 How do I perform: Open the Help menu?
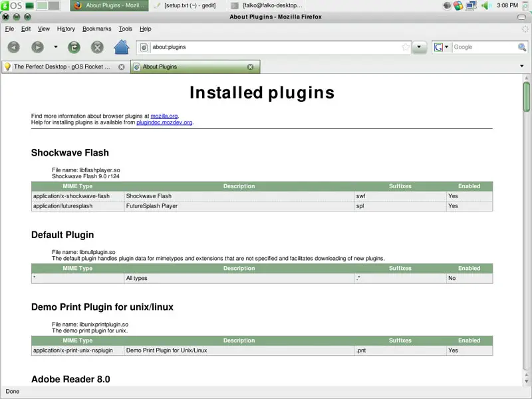coord(145,29)
